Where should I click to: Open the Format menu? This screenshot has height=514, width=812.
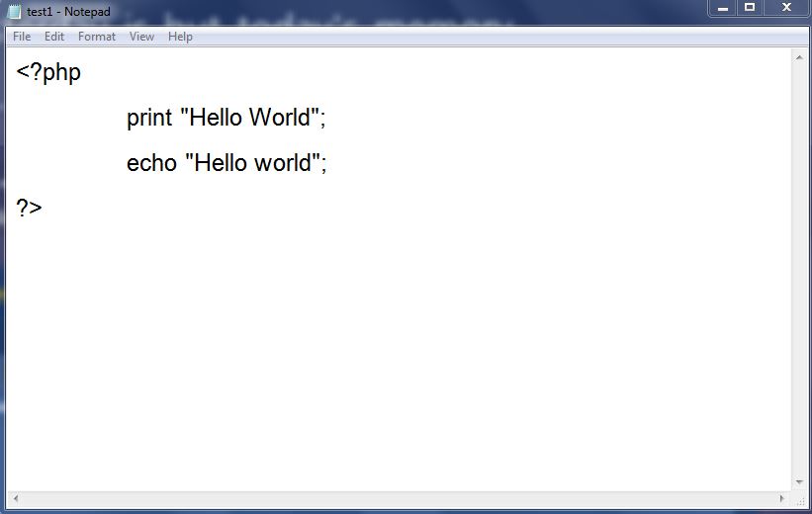[97, 37]
